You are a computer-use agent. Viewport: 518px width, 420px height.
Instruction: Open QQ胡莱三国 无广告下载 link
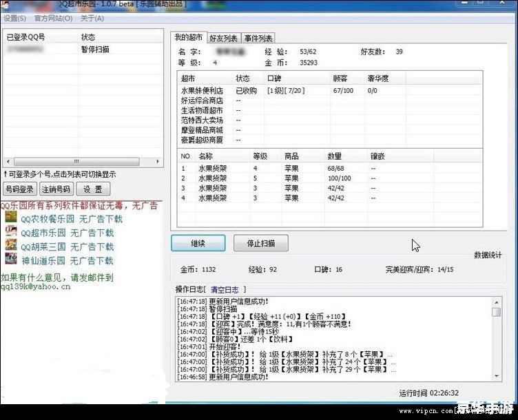tap(68, 246)
